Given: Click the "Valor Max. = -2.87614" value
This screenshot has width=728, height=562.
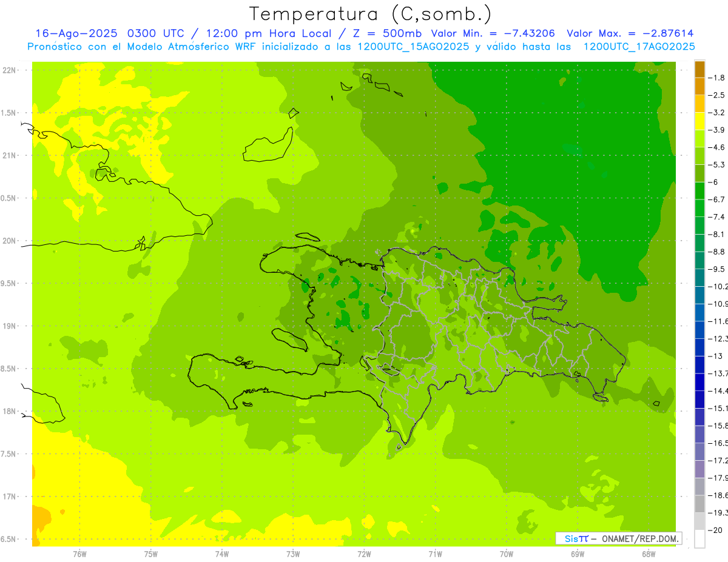Looking at the screenshot, I should [x=630, y=33].
